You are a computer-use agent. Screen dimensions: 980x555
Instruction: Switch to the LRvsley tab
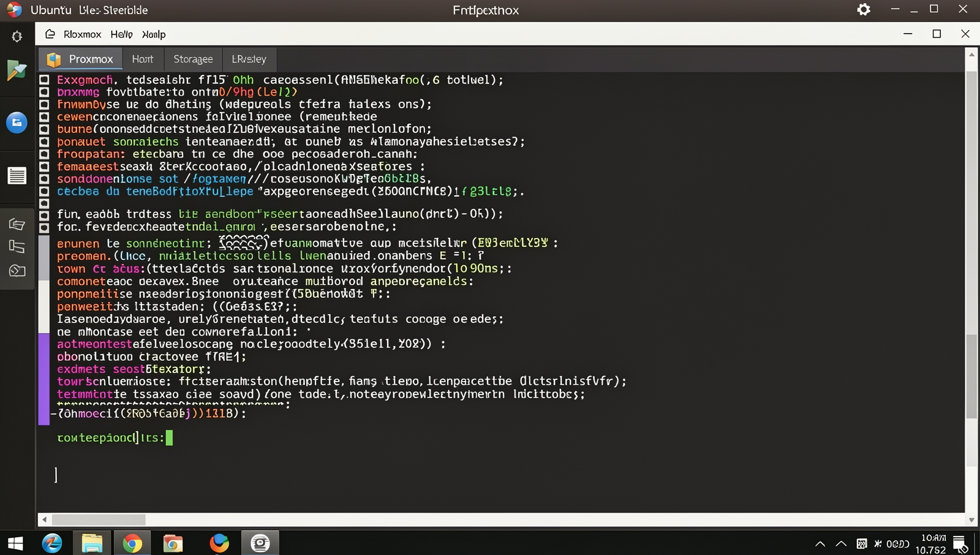coord(249,59)
